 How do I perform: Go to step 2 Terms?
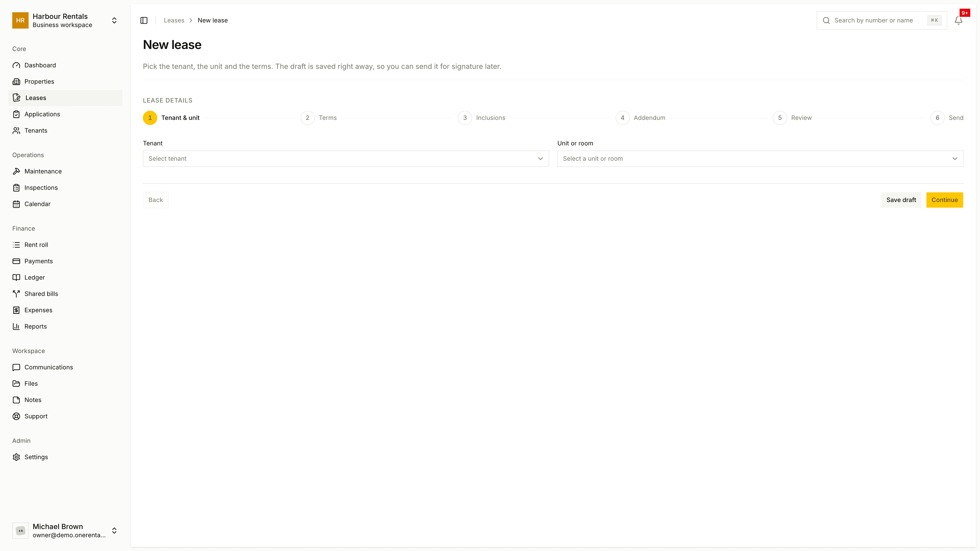319,118
